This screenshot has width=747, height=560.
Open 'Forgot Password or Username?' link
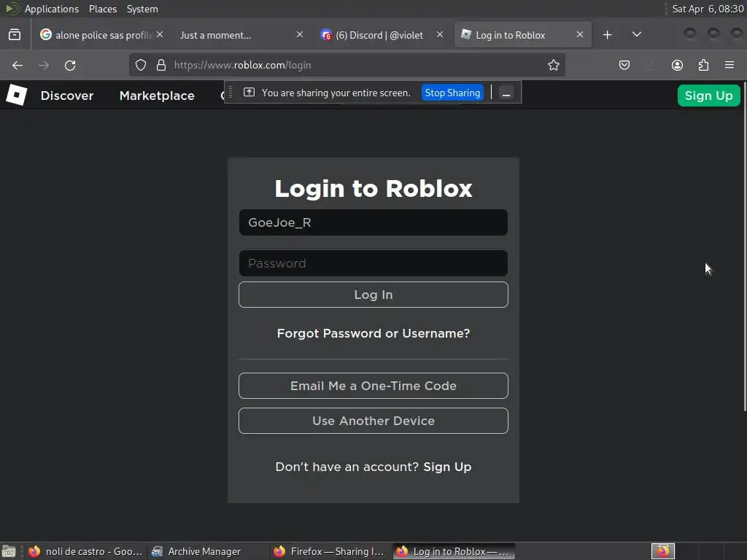pos(373,333)
